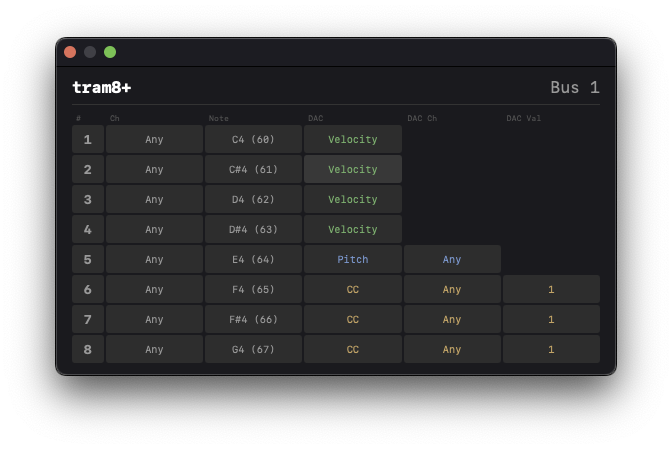Change the D#4 (63) note cell
Viewport: 672px width, 449px height.
tap(253, 229)
